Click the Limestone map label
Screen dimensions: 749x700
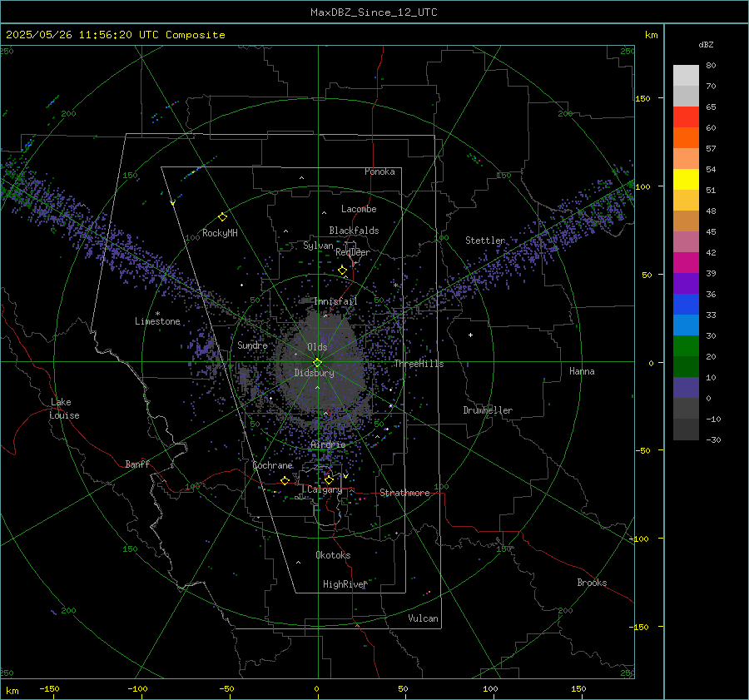point(157,321)
